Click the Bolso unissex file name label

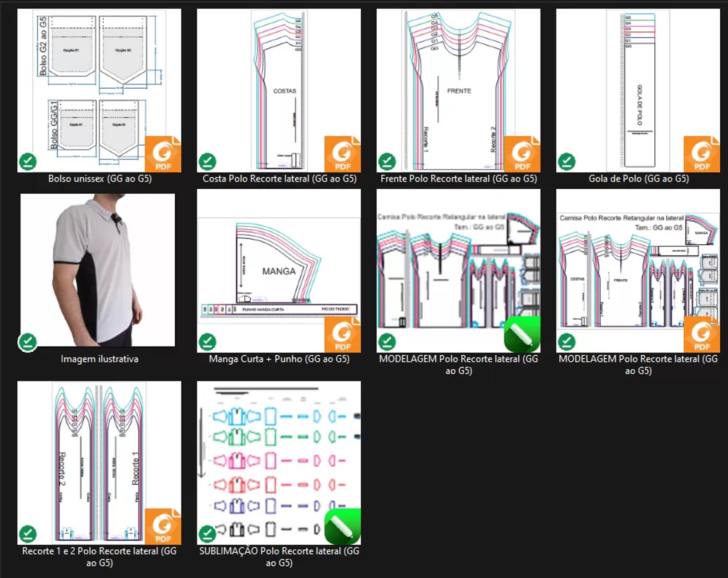coord(100,179)
